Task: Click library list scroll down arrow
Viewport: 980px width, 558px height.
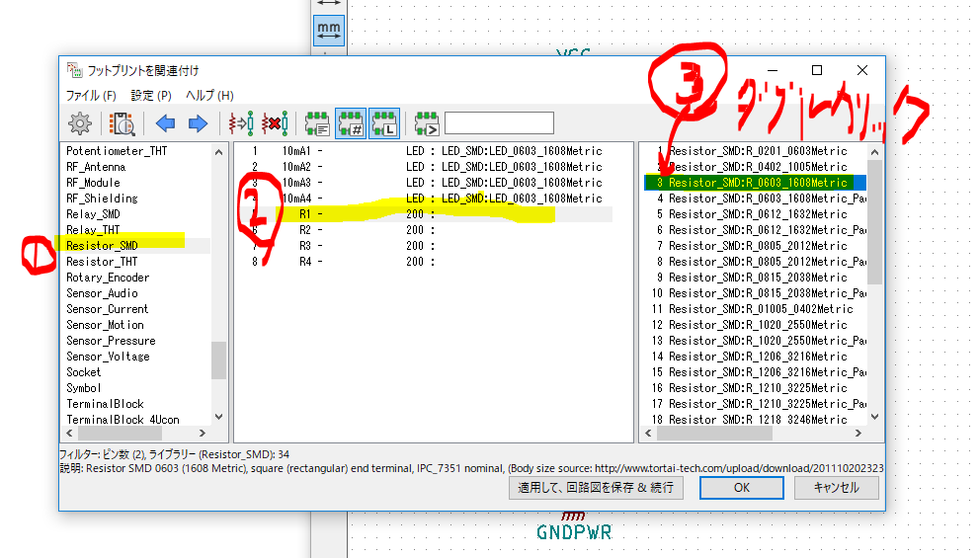Action: pos(218,417)
